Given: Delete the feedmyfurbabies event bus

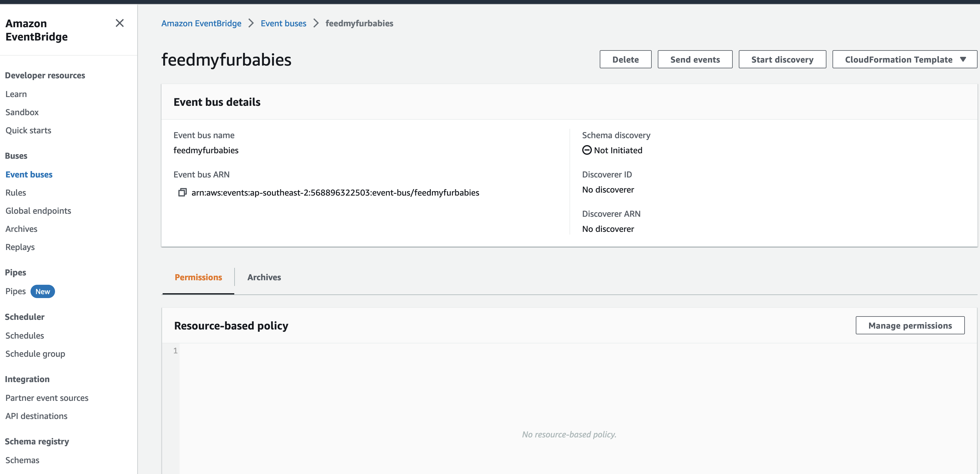Looking at the screenshot, I should coord(625,59).
